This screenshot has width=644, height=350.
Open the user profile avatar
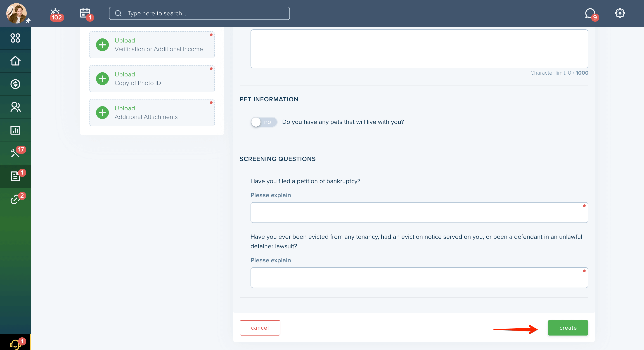pos(16,13)
